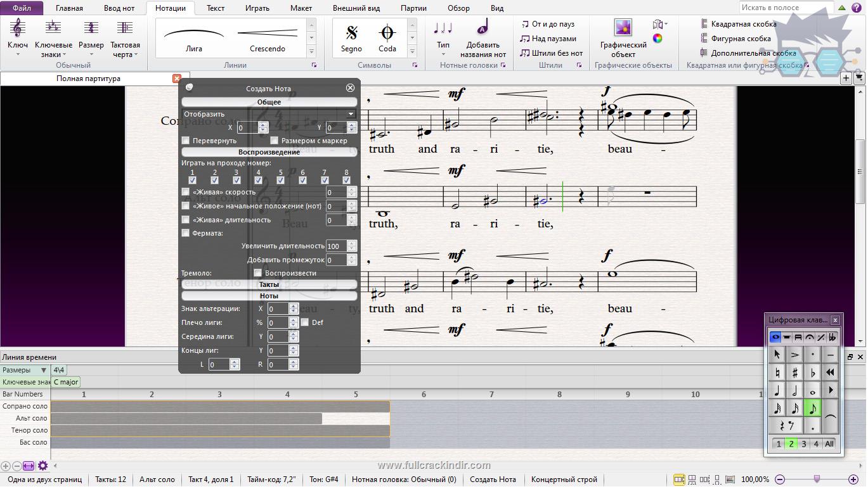Click the zoom out minus button
Screen dimensions: 868x489
[780, 479]
